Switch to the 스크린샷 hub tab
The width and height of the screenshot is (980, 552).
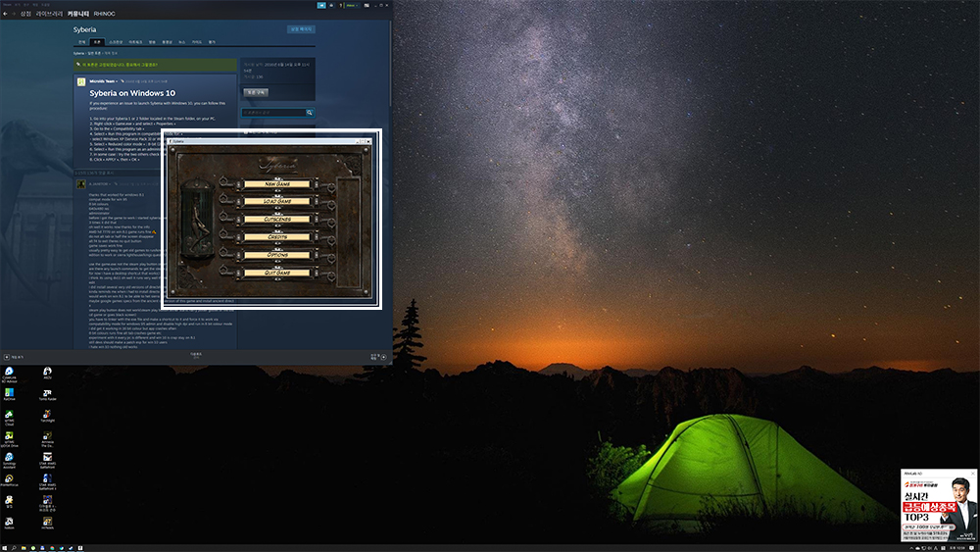pos(116,42)
